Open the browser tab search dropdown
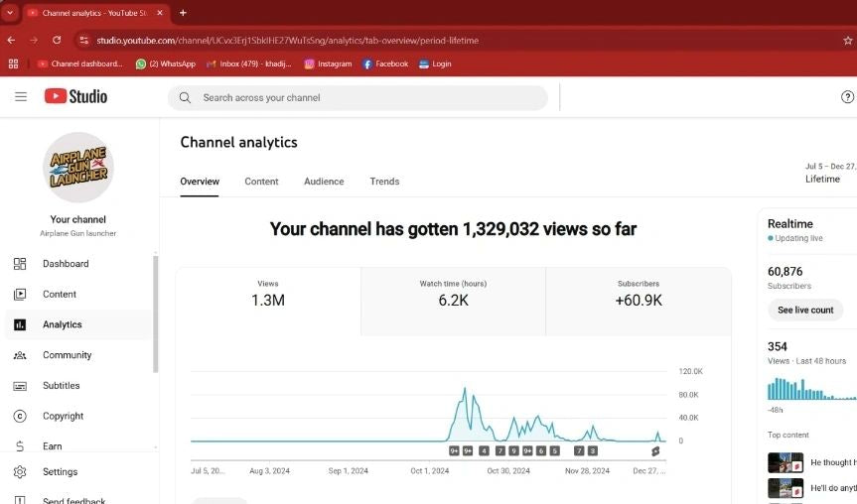Screen dimensions: 857x504 pos(10,13)
